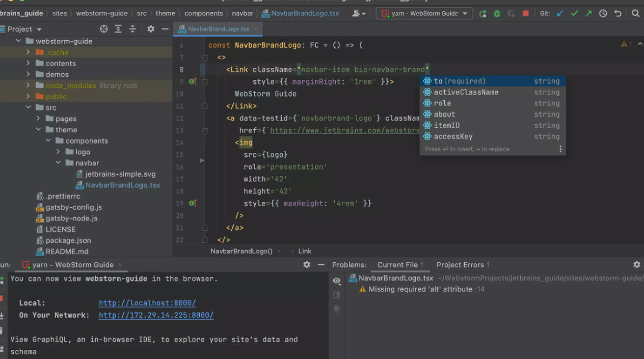
Task: Toggle the eye view options in Problems panel
Action: [x=337, y=281]
